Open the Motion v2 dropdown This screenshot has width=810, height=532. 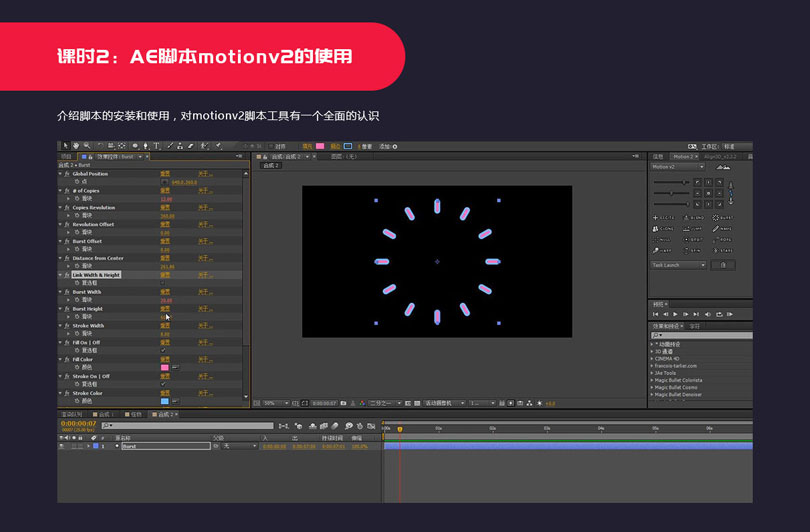(x=677, y=167)
